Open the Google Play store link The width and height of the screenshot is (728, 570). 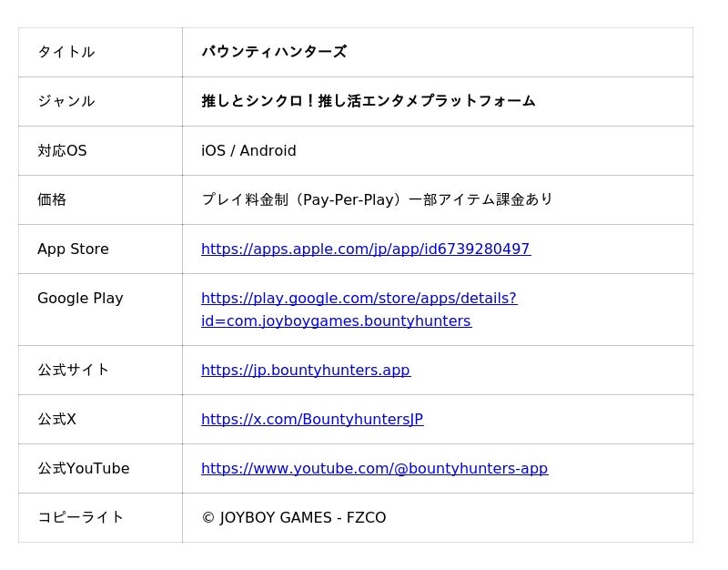coord(359,310)
